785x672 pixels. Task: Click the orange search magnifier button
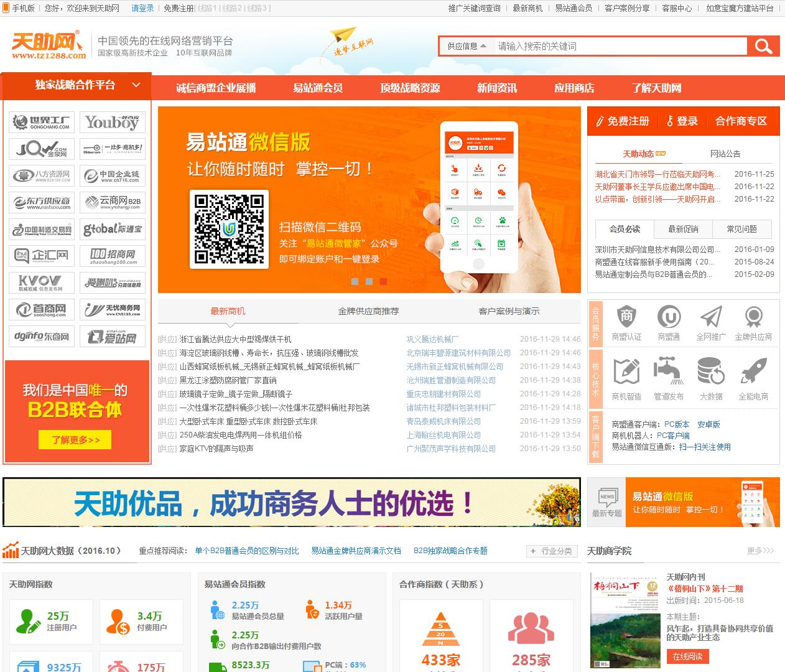(x=763, y=46)
